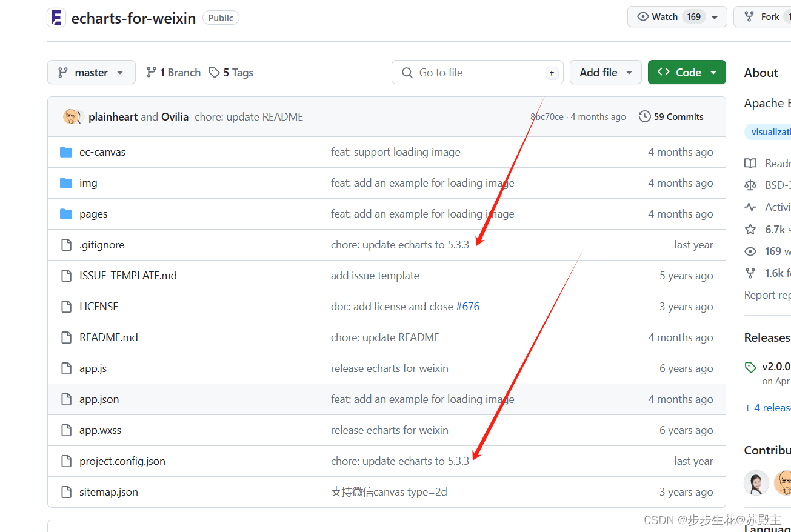Open the echarts-for-weixin repository title link
The height and width of the screenshot is (532, 791).
point(133,18)
